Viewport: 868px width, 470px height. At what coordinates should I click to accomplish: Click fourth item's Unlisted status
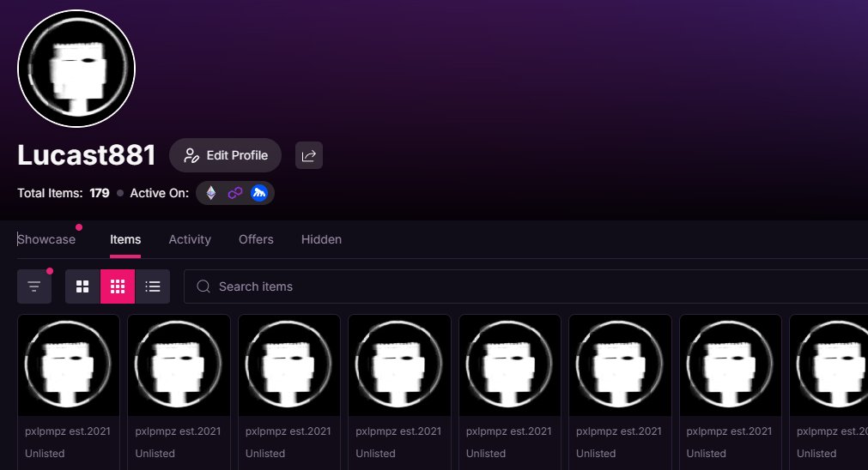375,454
